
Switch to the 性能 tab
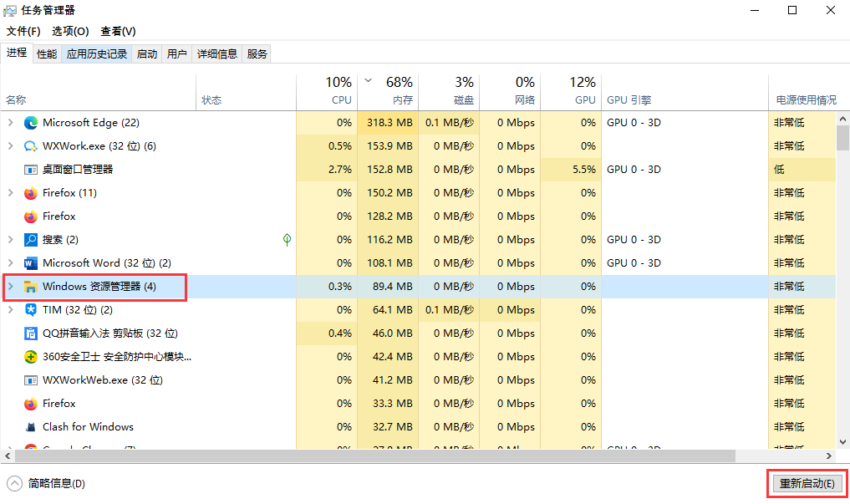(48, 53)
